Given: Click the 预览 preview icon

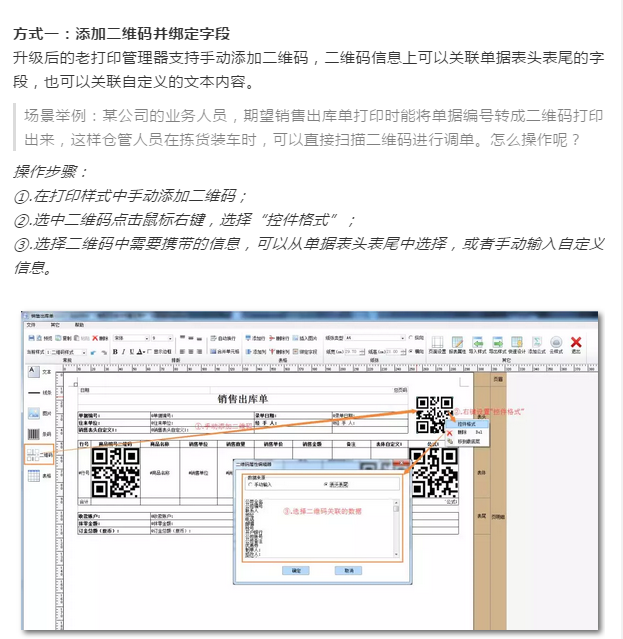Looking at the screenshot, I should [x=40, y=338].
